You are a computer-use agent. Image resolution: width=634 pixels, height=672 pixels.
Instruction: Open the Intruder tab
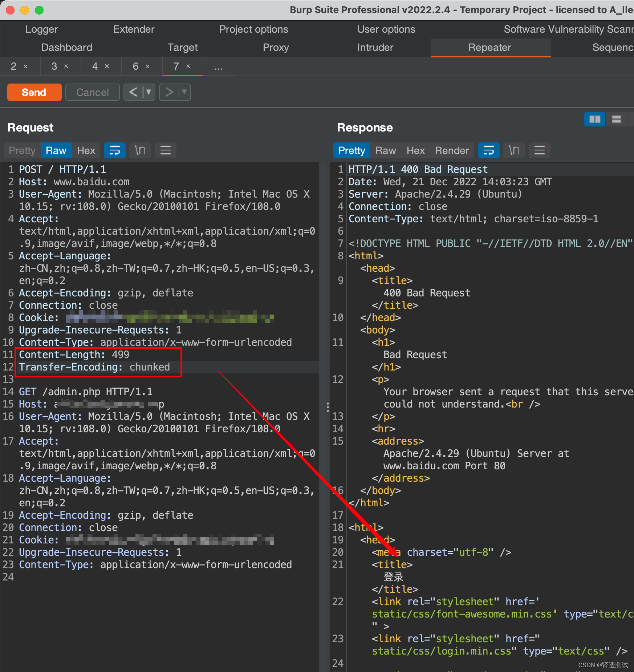[x=375, y=47]
